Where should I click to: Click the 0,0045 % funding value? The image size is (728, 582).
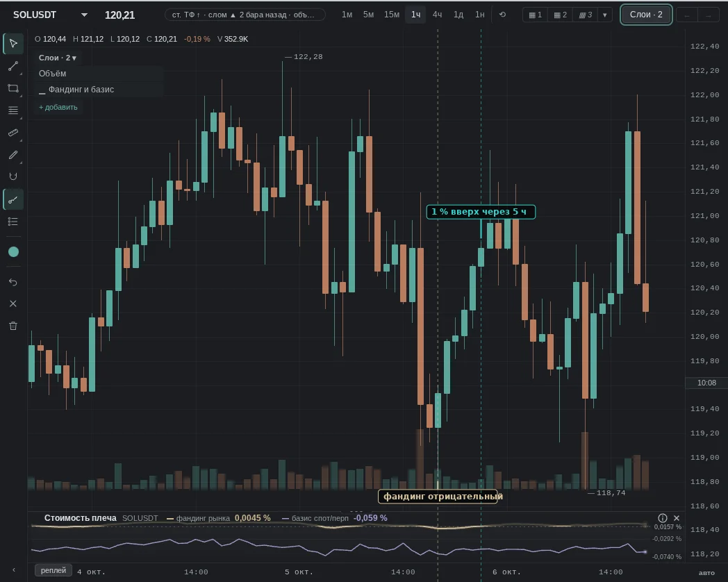[x=253, y=518]
